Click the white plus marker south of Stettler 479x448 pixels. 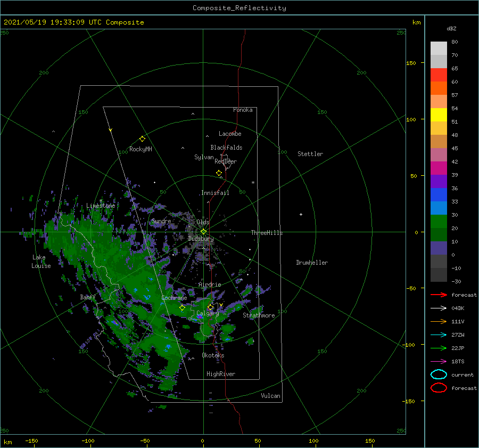(x=301, y=214)
